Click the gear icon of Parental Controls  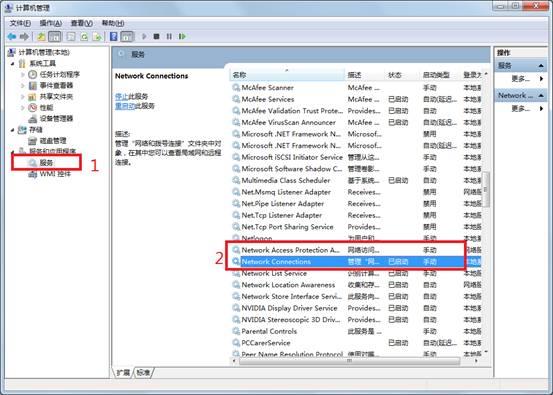(x=236, y=331)
